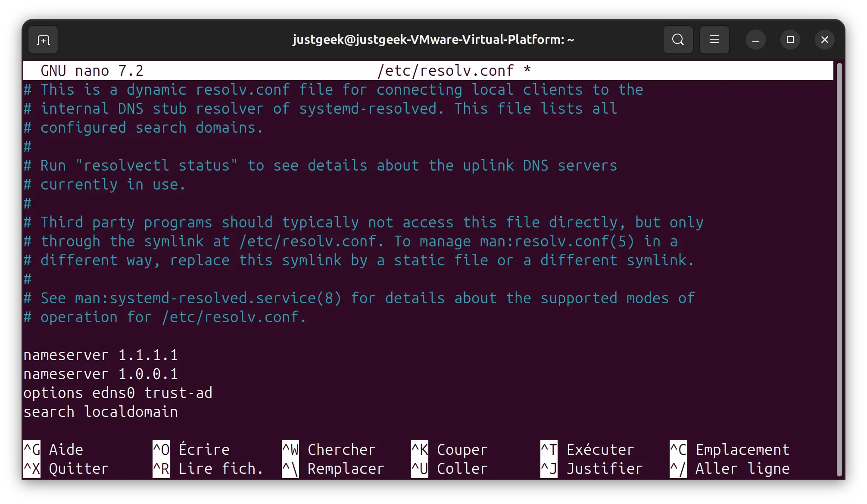The width and height of the screenshot is (867, 504).
Task: Click the comment line starting 'Third party programs'
Action: point(363,222)
